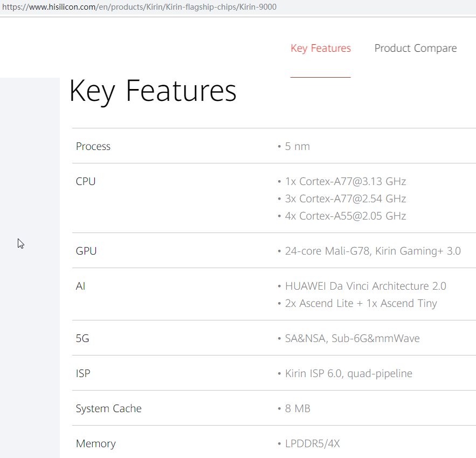Open the Product Compare tab
Screen dimensions: 476x458
(x=415, y=49)
